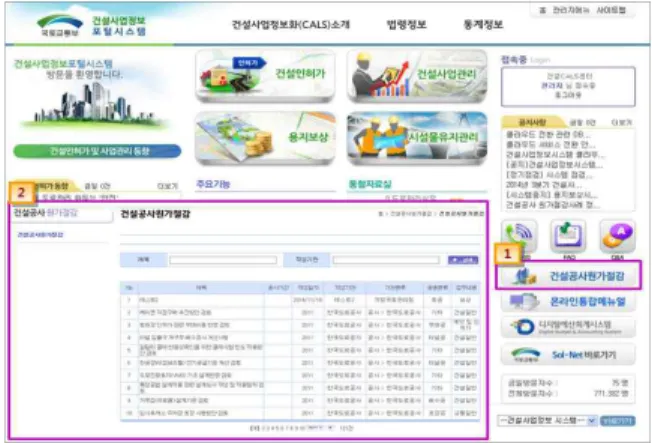Click the blue search button

(x=463, y=260)
